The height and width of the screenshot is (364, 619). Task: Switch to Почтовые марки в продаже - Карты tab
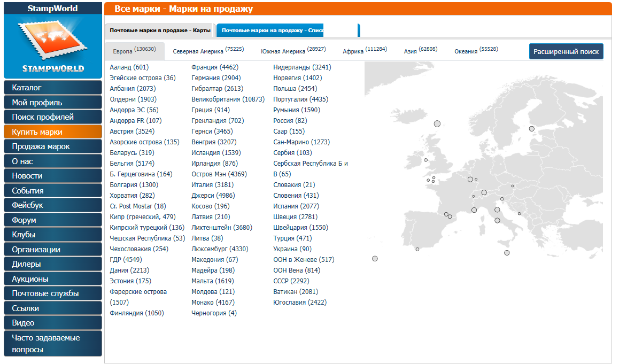coord(160,30)
